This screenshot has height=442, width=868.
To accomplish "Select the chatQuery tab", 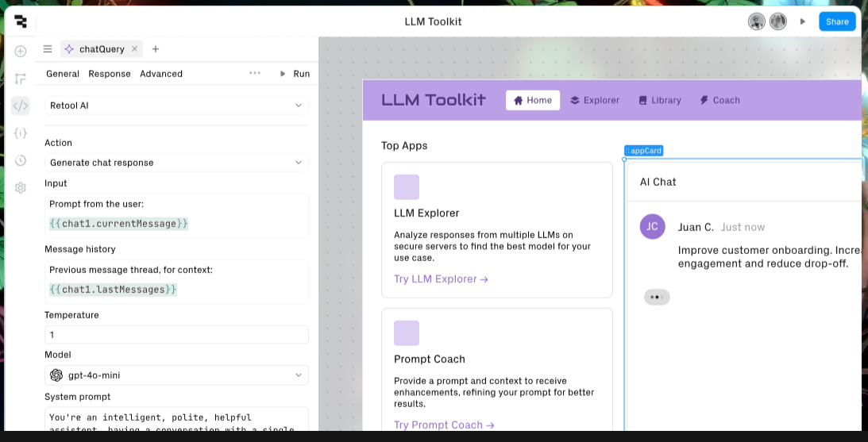I will [102, 49].
